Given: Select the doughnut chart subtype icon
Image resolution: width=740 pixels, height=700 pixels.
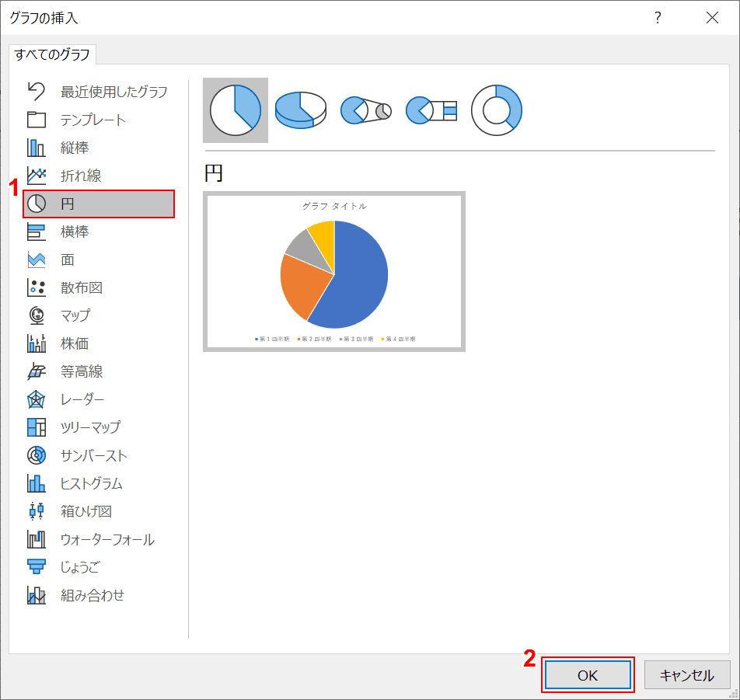Looking at the screenshot, I should pyautogui.click(x=497, y=110).
